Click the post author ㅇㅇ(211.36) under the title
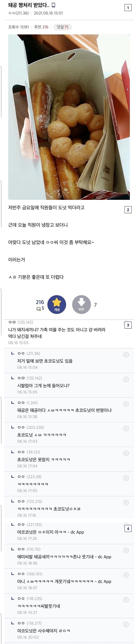The height and width of the screenshot is (644, 136). (19, 13)
